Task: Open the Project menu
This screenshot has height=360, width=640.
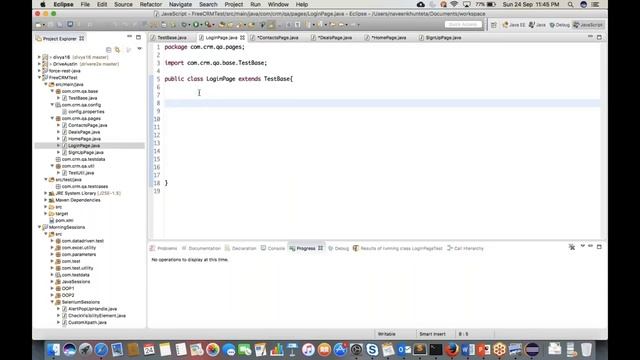Action: [x=233, y=4]
